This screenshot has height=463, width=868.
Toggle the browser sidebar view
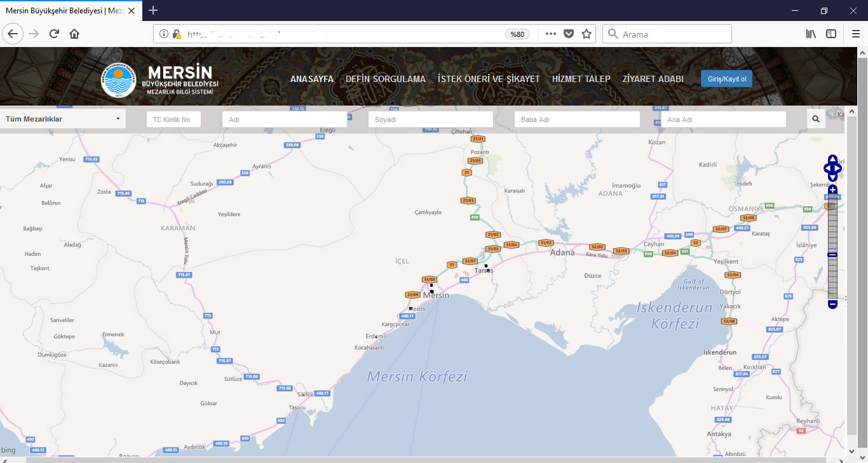(x=831, y=34)
